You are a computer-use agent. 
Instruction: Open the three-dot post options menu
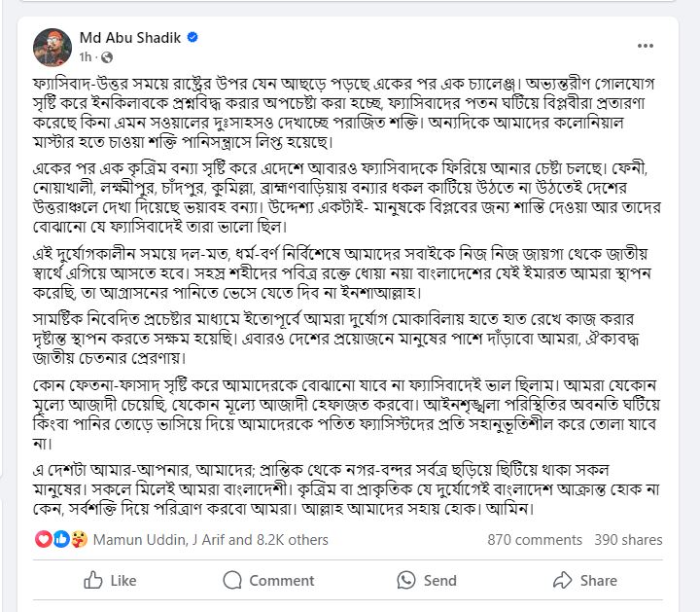click(x=646, y=46)
